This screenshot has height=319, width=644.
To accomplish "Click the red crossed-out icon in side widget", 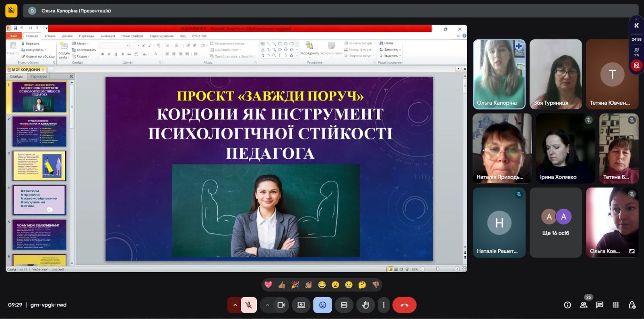I will (x=636, y=65).
